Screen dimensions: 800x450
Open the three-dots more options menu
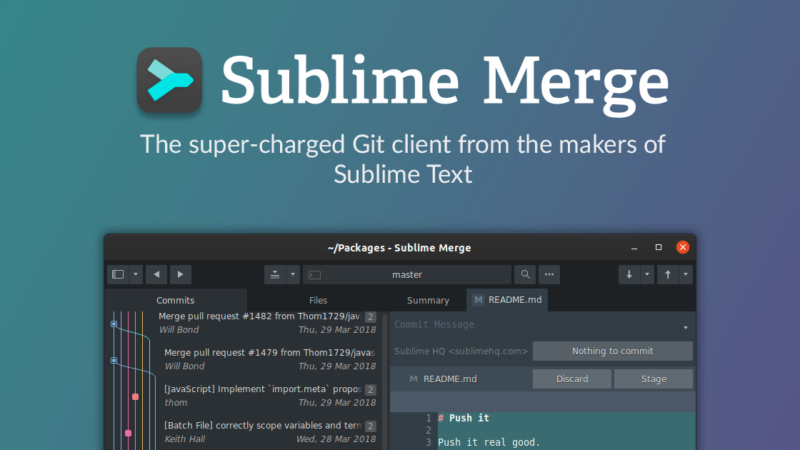point(549,274)
